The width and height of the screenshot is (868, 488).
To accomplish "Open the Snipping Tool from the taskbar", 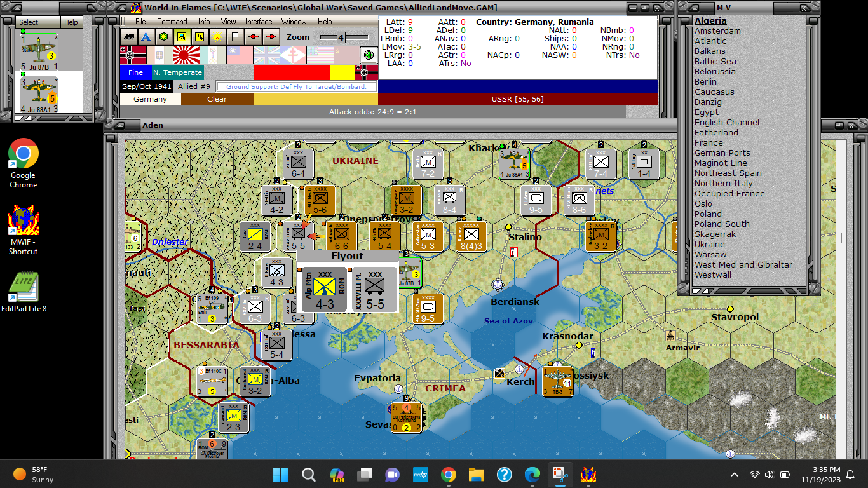I will tap(560, 475).
